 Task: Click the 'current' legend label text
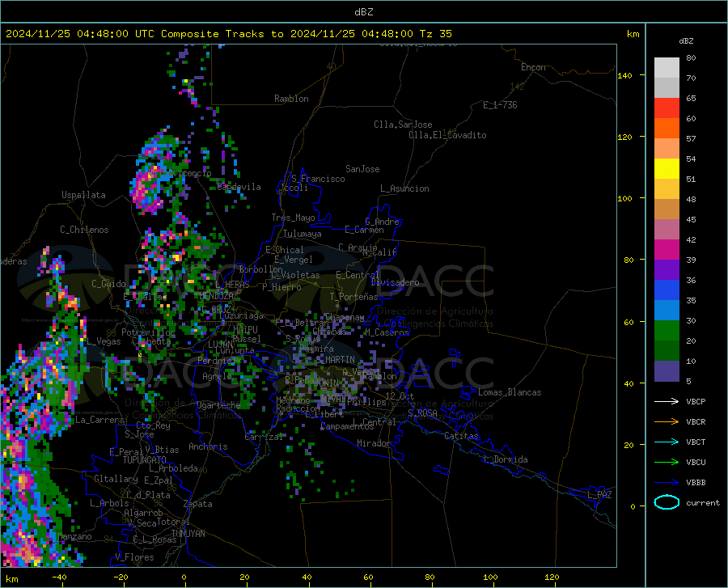(x=703, y=502)
